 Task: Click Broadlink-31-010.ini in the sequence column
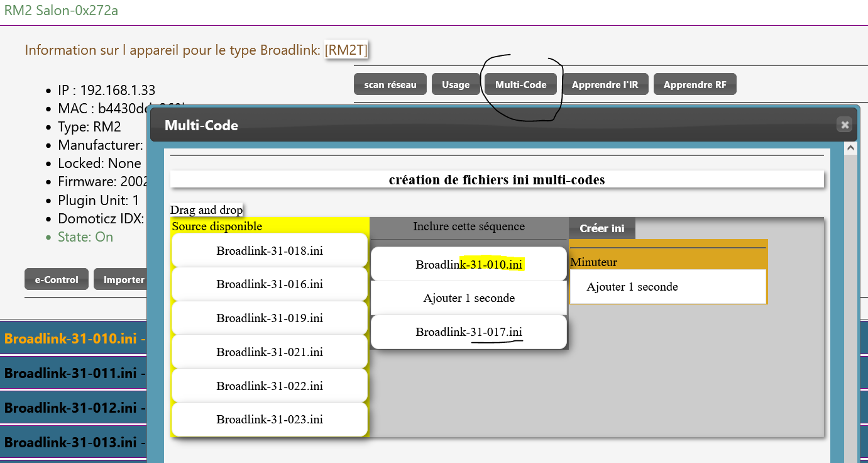click(x=469, y=264)
